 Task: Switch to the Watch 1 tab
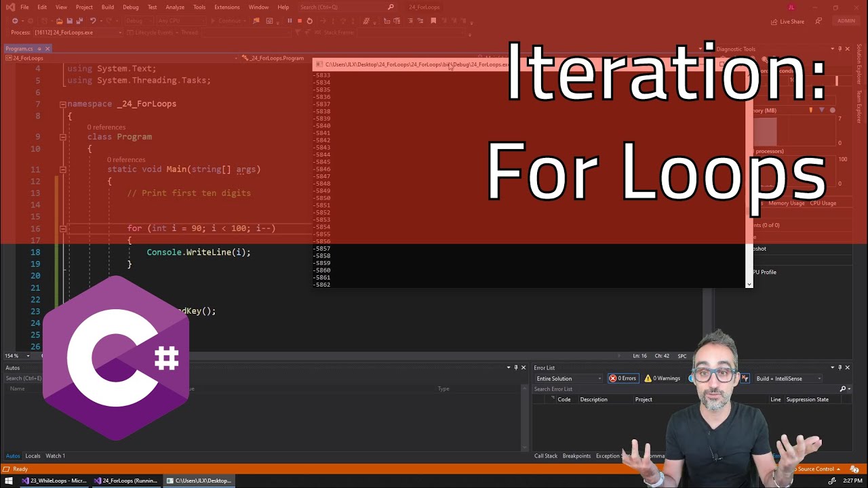point(55,456)
